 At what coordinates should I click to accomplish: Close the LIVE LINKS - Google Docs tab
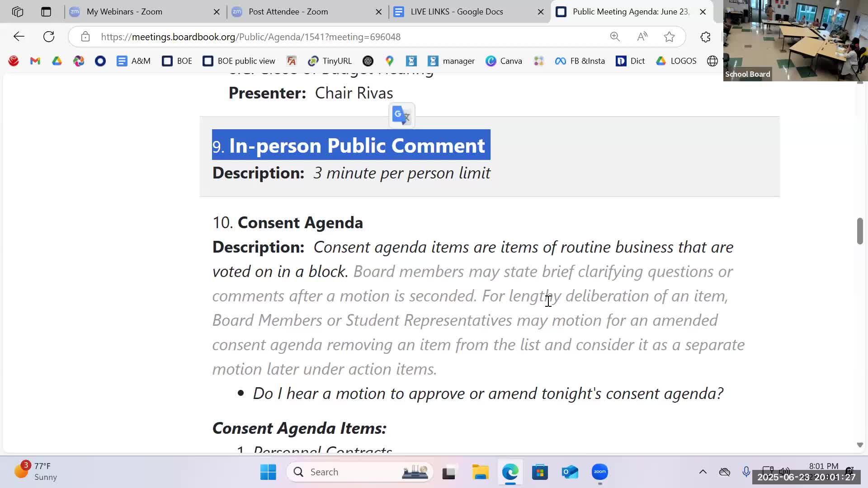[x=541, y=12]
